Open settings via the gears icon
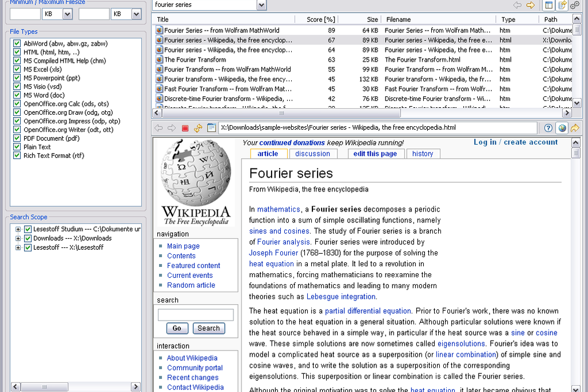 pyautogui.click(x=575, y=5)
